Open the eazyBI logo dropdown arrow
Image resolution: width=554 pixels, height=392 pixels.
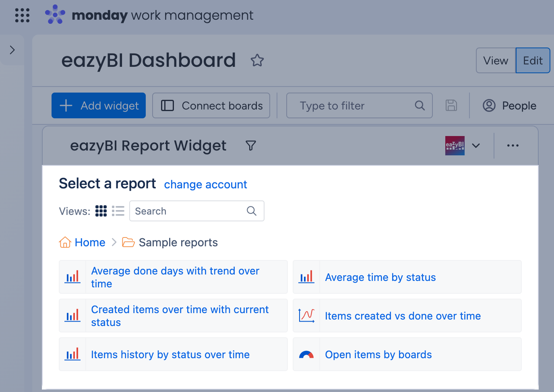[476, 146]
